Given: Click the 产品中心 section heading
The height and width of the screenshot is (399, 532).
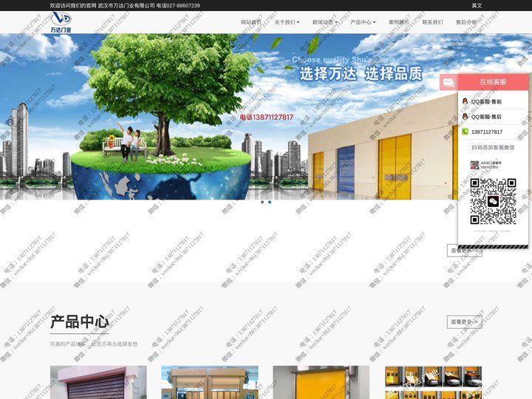Looking at the screenshot, I should point(80,322).
